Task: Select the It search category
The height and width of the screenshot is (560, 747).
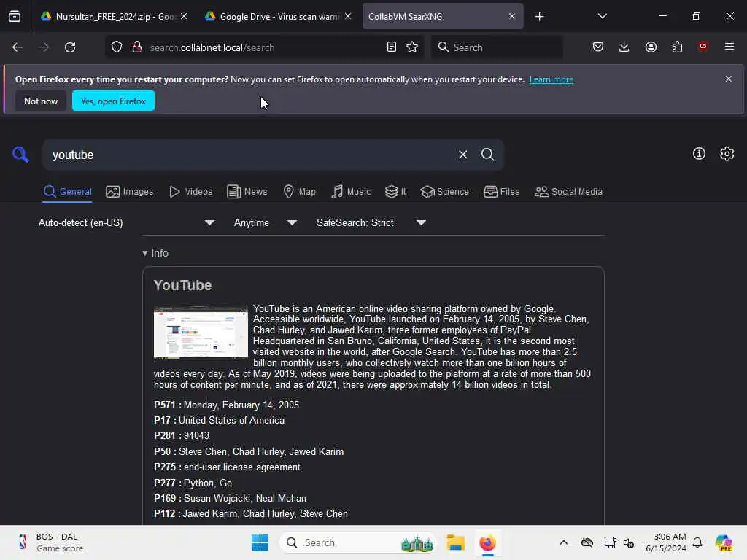Action: [x=395, y=192]
